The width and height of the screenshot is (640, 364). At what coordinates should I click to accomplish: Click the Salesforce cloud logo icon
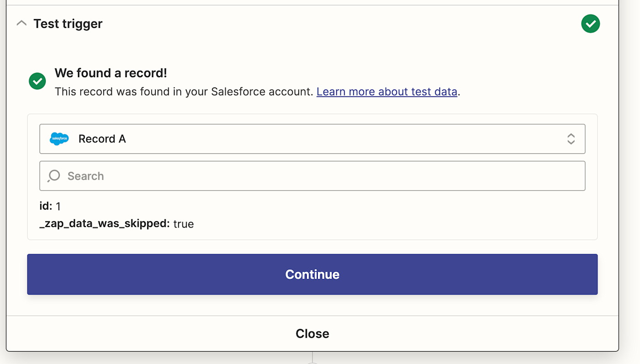click(59, 139)
